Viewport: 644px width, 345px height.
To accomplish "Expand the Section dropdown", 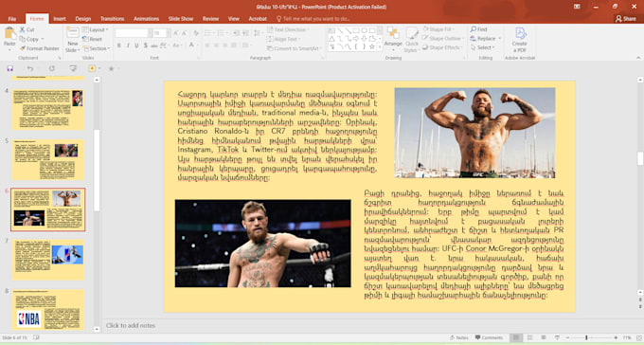I will [x=96, y=48].
